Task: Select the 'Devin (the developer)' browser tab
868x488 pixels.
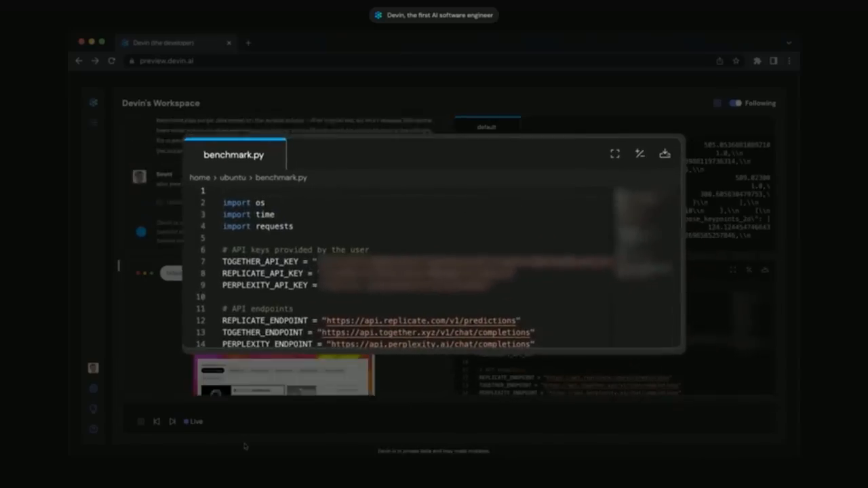Action: (x=176, y=43)
